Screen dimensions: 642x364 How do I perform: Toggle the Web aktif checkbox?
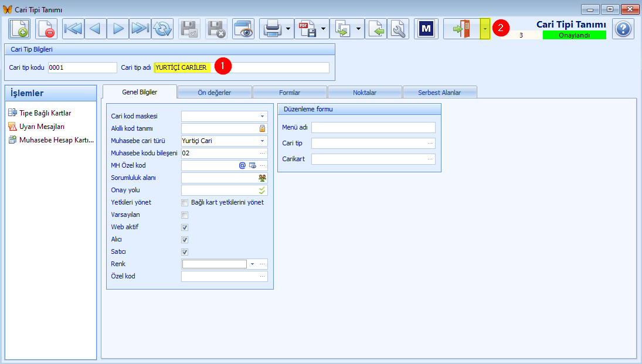point(185,227)
